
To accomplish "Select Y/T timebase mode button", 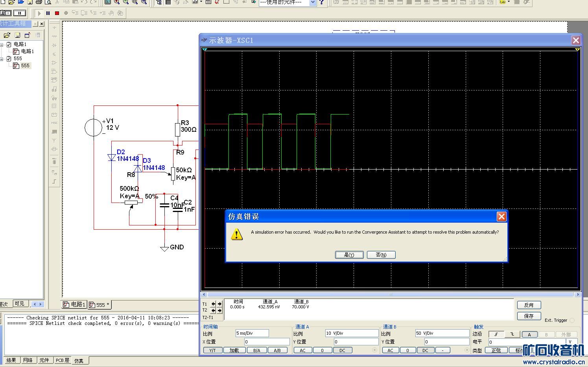I will (212, 350).
